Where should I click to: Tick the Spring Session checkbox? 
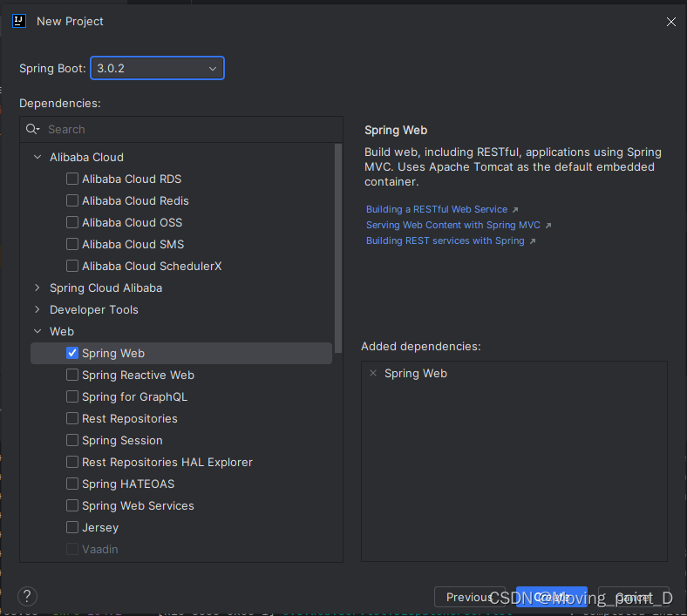(x=72, y=440)
